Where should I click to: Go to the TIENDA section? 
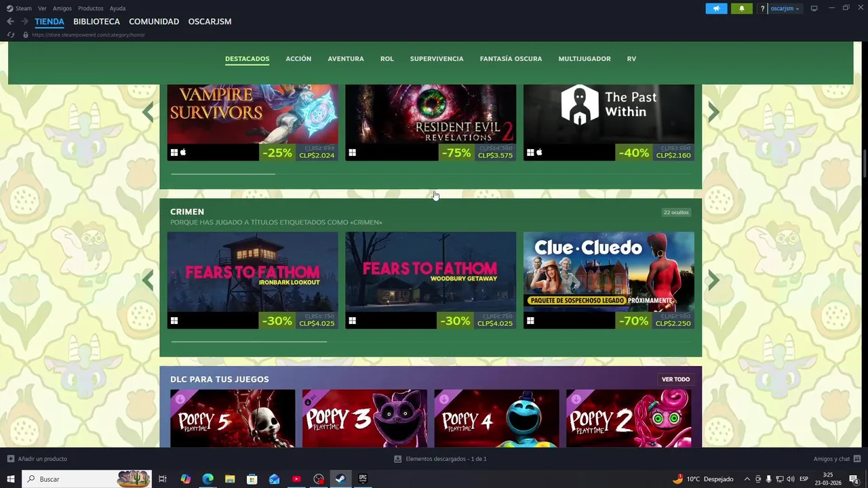(50, 22)
